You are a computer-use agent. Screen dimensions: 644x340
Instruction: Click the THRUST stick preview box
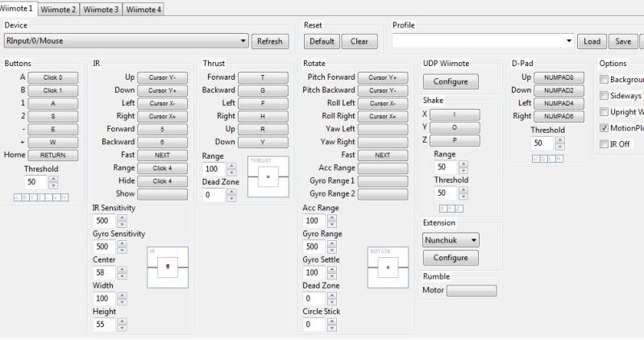(x=268, y=176)
